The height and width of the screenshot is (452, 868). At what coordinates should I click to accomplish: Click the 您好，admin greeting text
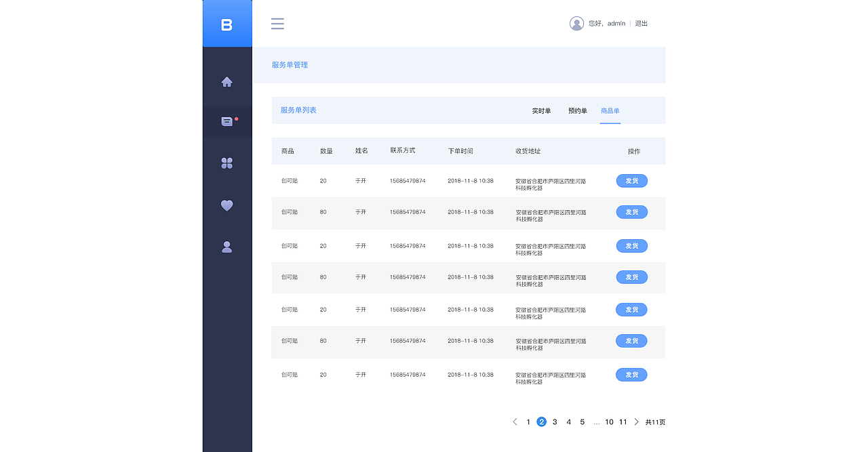pyautogui.click(x=607, y=24)
